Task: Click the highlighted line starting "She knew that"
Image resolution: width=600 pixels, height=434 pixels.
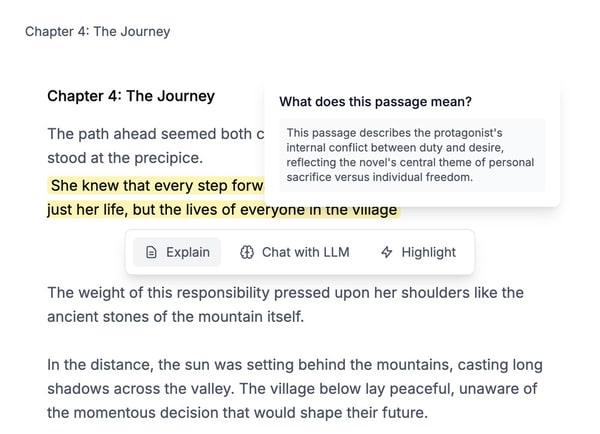Action: (156, 185)
